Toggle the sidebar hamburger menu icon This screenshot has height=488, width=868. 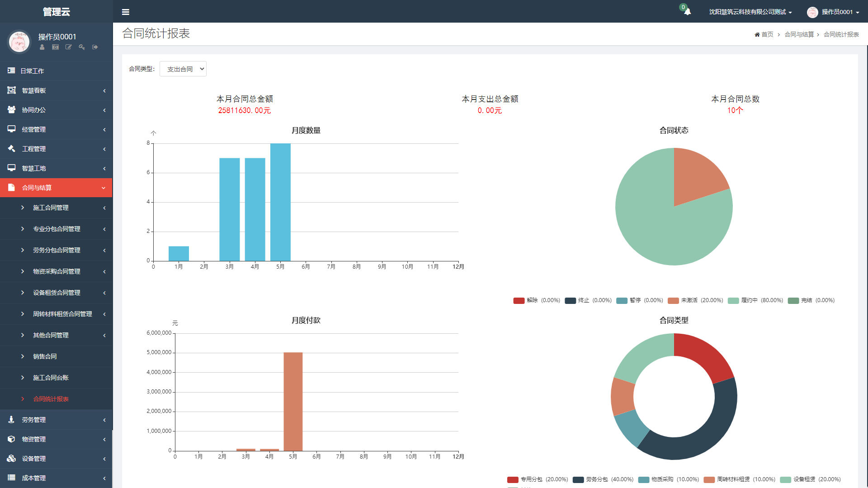pos(126,12)
